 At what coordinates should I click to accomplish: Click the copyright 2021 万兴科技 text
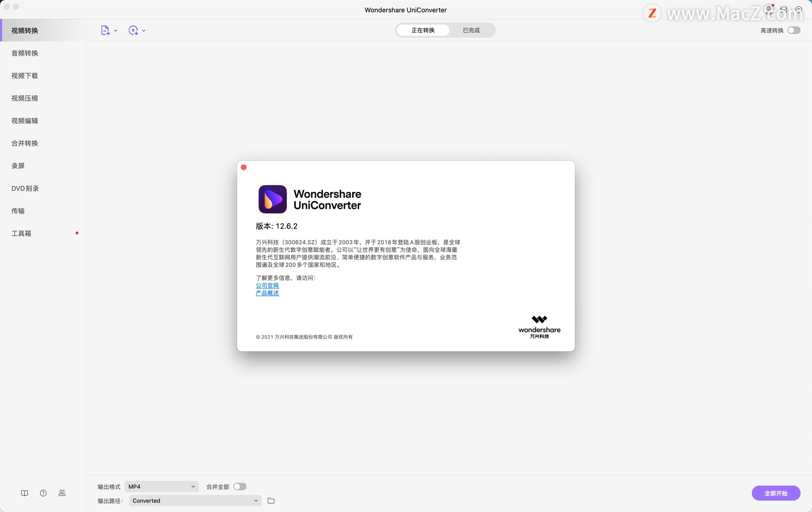[x=304, y=337]
